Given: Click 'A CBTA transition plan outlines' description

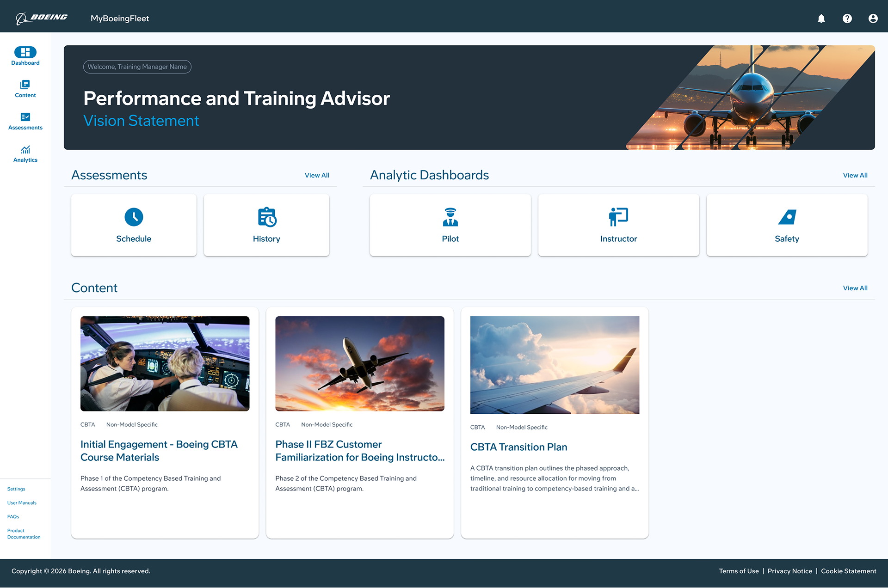Looking at the screenshot, I should (x=555, y=478).
